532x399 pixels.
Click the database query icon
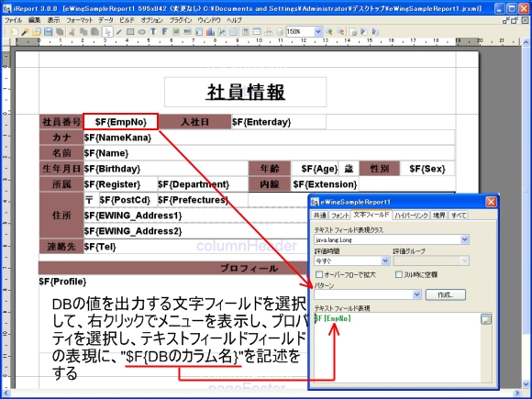pyautogui.click(x=280, y=32)
